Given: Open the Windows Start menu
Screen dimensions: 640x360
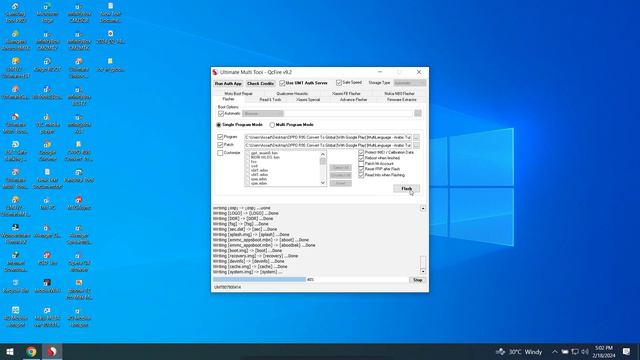Looking at the screenshot, I should 10,351.
